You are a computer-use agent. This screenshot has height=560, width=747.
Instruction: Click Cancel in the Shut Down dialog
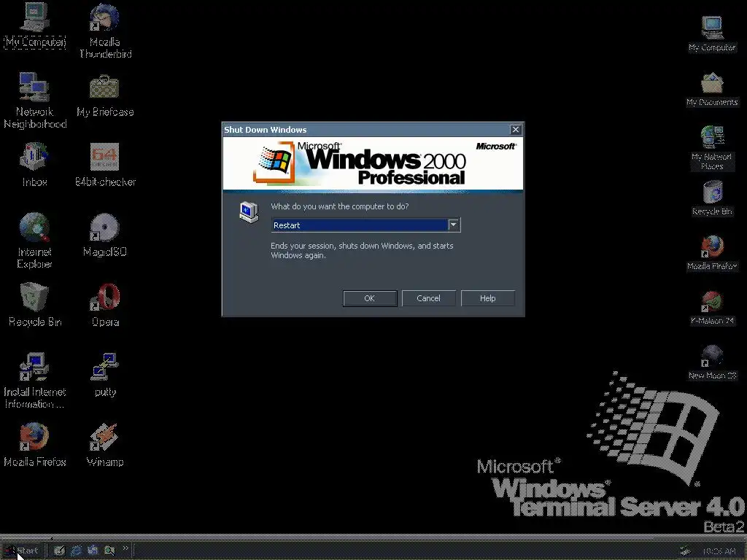pos(428,298)
